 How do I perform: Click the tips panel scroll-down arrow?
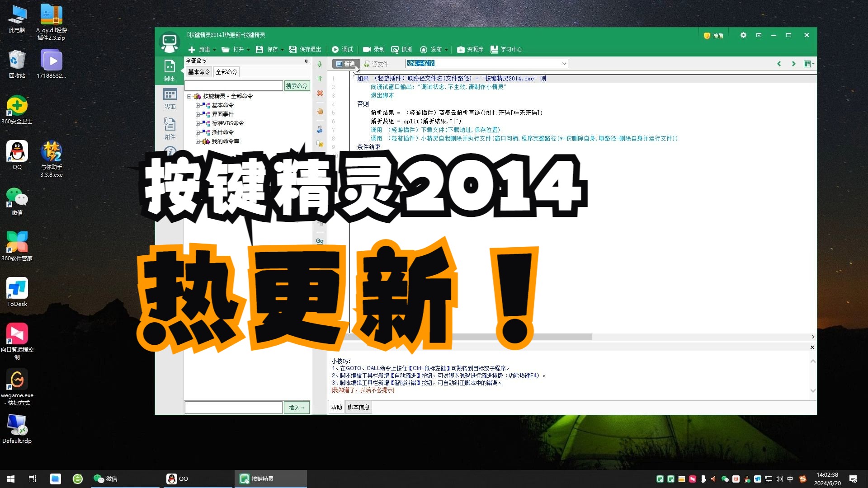(813, 390)
